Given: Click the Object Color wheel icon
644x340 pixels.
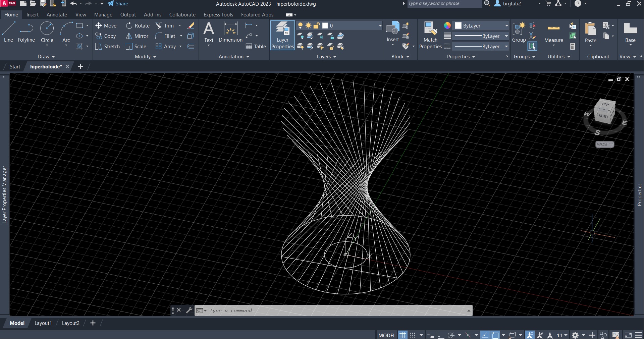Looking at the screenshot, I should [x=447, y=26].
